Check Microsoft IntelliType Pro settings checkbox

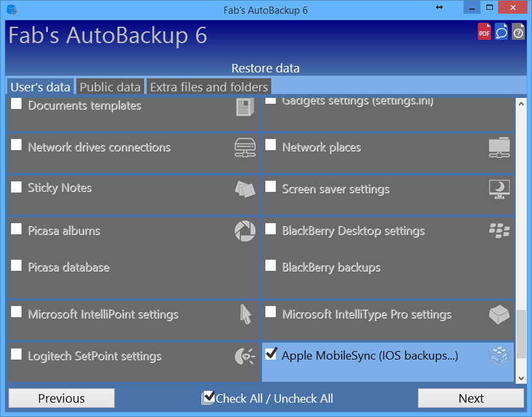click(271, 312)
